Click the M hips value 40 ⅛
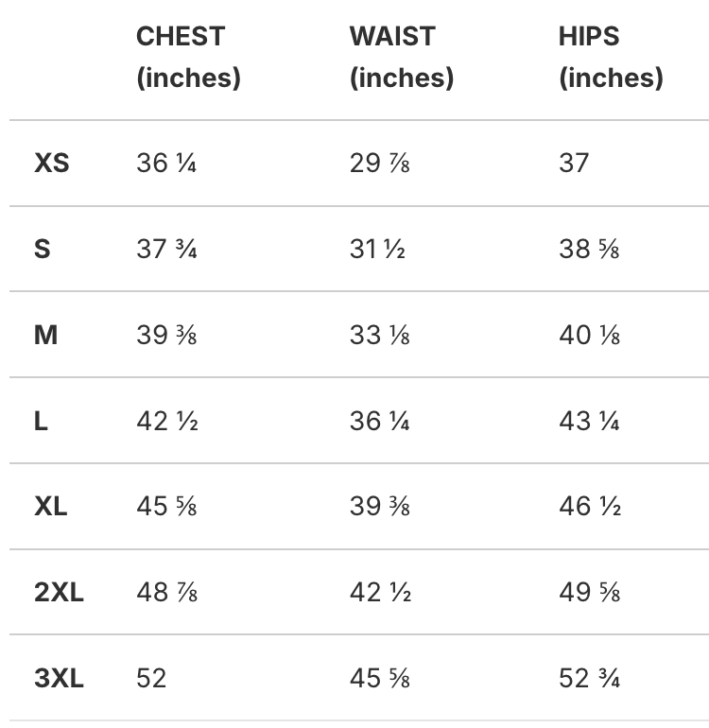 589,336
